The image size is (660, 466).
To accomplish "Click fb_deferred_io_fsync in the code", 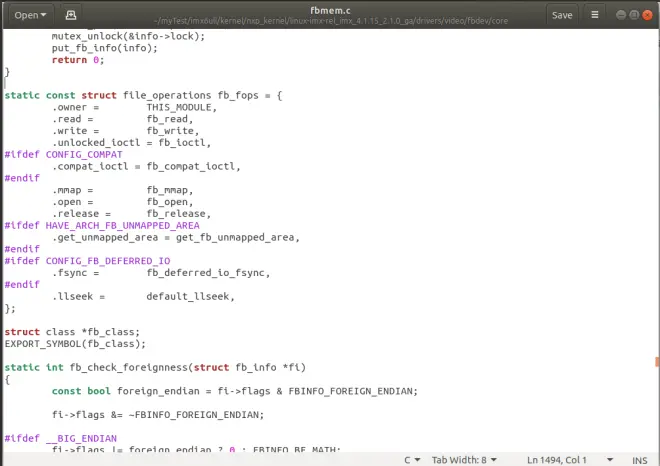I will click(x=205, y=273).
